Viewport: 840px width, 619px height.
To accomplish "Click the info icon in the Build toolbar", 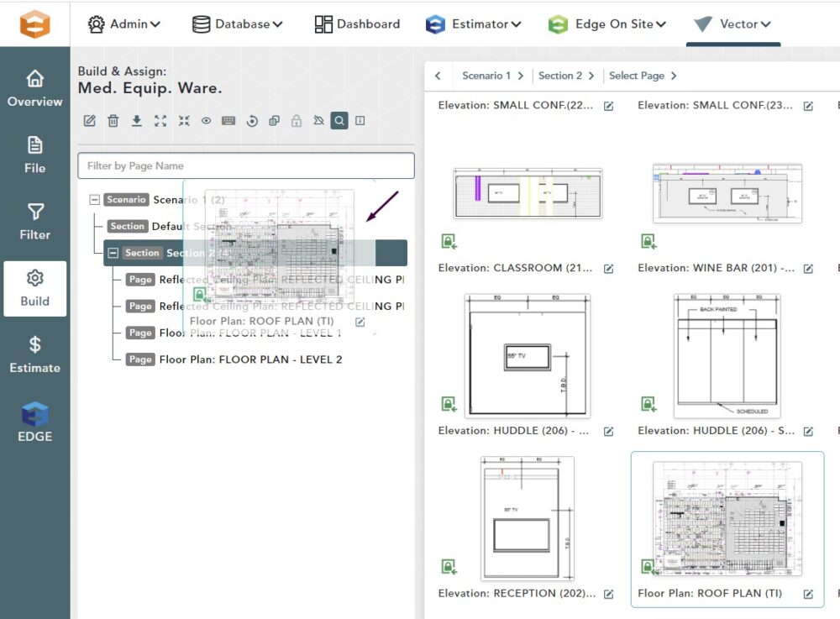I will tap(360, 121).
